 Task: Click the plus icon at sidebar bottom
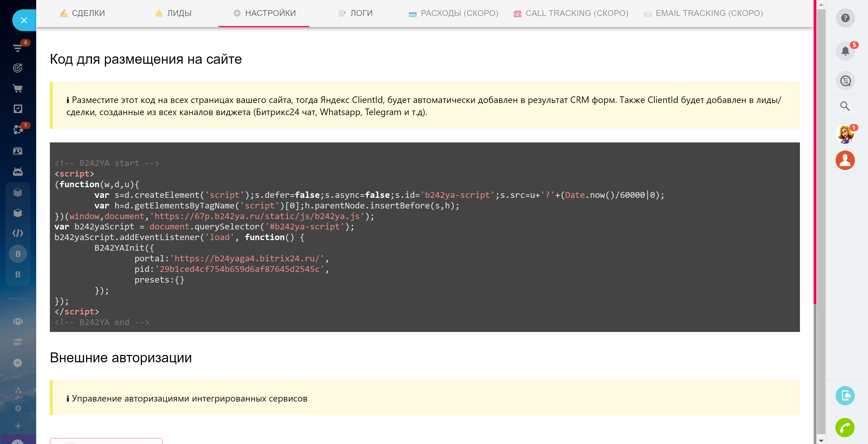pos(18,426)
